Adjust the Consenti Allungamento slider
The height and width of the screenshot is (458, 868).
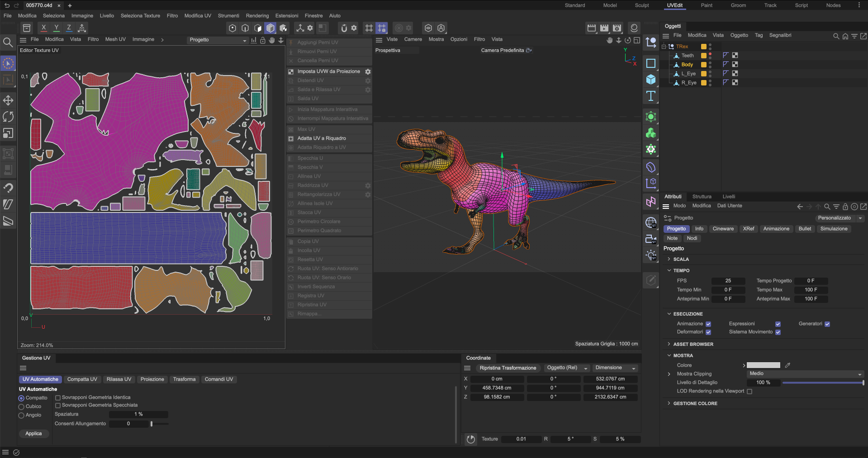tap(159, 424)
